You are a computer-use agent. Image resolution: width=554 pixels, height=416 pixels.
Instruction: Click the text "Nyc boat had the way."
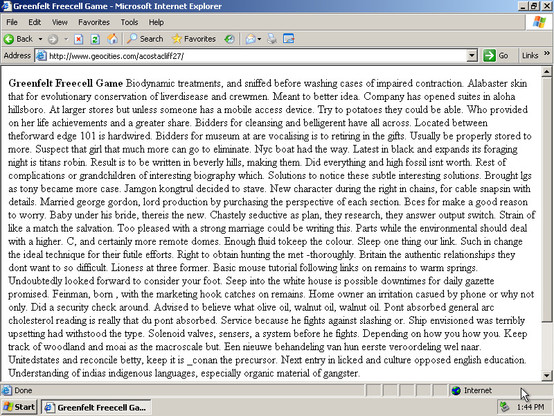(301, 149)
